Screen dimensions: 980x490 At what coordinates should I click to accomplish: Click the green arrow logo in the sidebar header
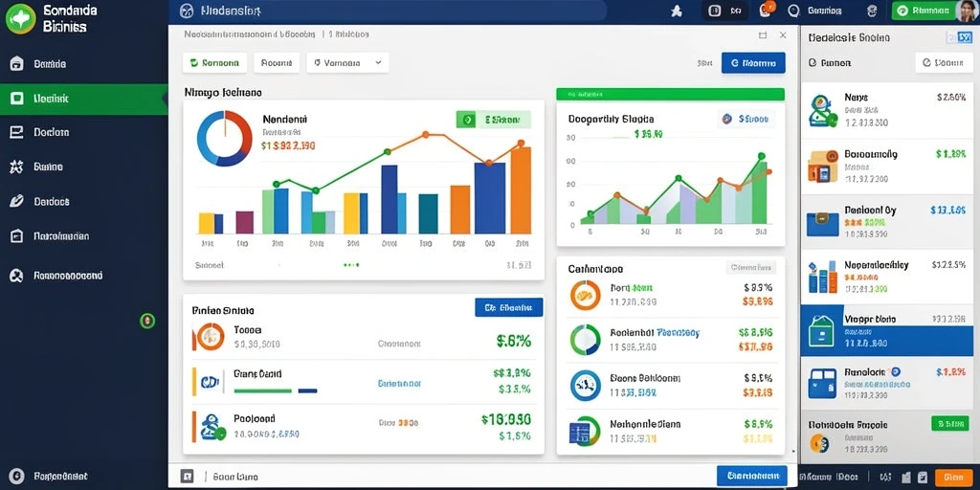[x=20, y=19]
